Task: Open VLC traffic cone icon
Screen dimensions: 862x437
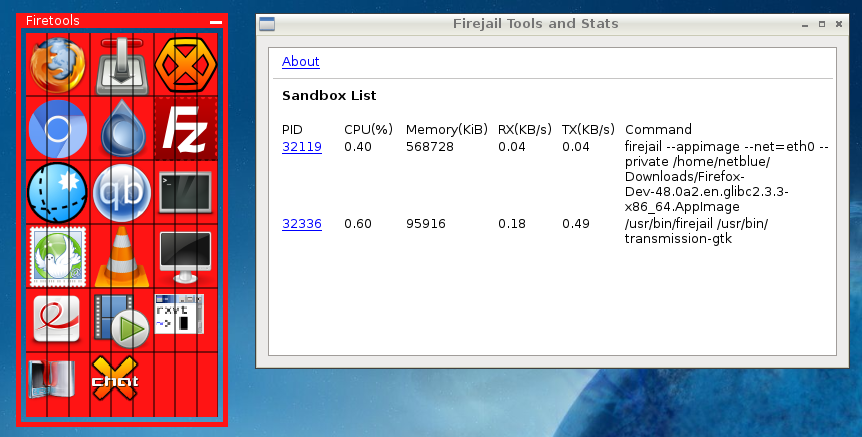Action: (122, 258)
